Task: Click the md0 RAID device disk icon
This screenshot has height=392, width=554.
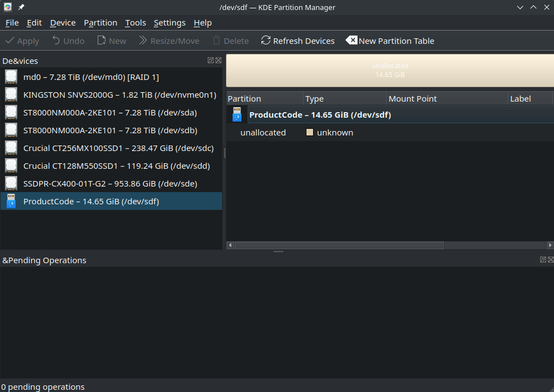Action: 11,77
